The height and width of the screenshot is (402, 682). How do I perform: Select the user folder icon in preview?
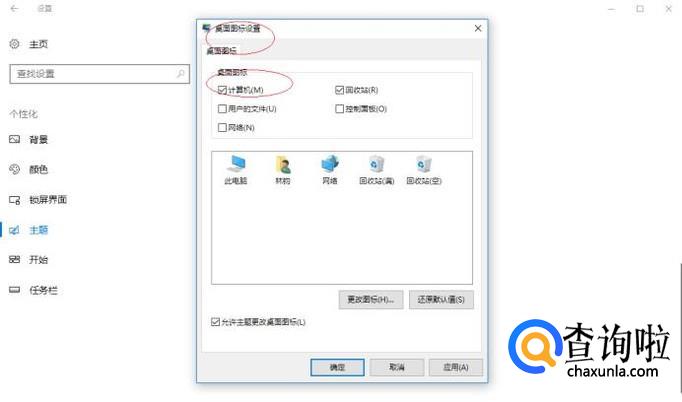coord(283,165)
